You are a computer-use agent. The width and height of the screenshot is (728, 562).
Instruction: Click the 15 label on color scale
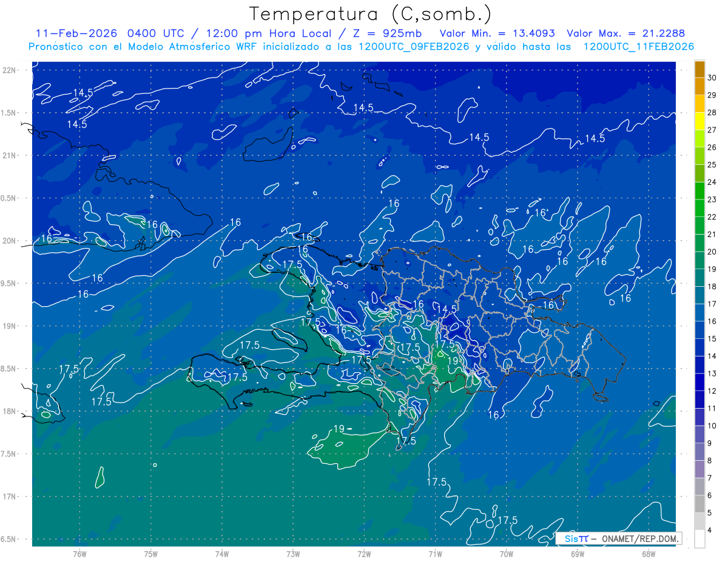point(712,338)
